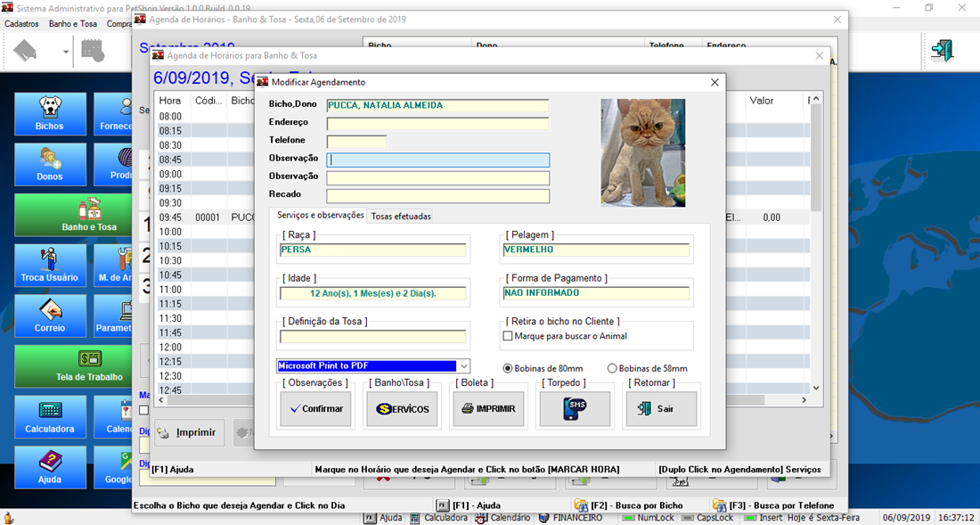
Task: Click the Telefone input field
Action: (x=356, y=142)
